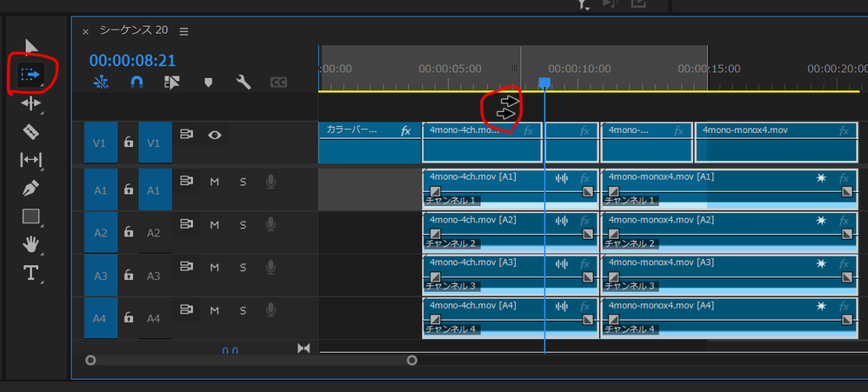Select the Razor tool
The height and width of the screenshot is (392, 868).
coord(30,131)
